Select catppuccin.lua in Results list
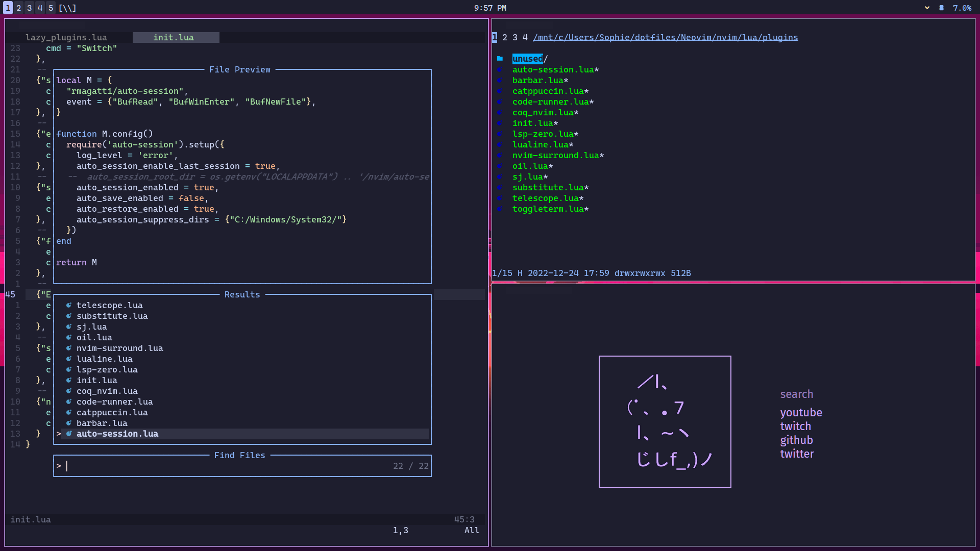This screenshot has height=551, width=980. (x=112, y=412)
